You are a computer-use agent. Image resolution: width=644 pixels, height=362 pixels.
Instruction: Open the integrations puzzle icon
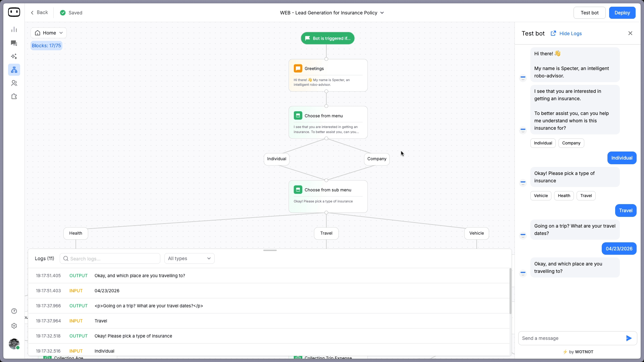(x=14, y=97)
